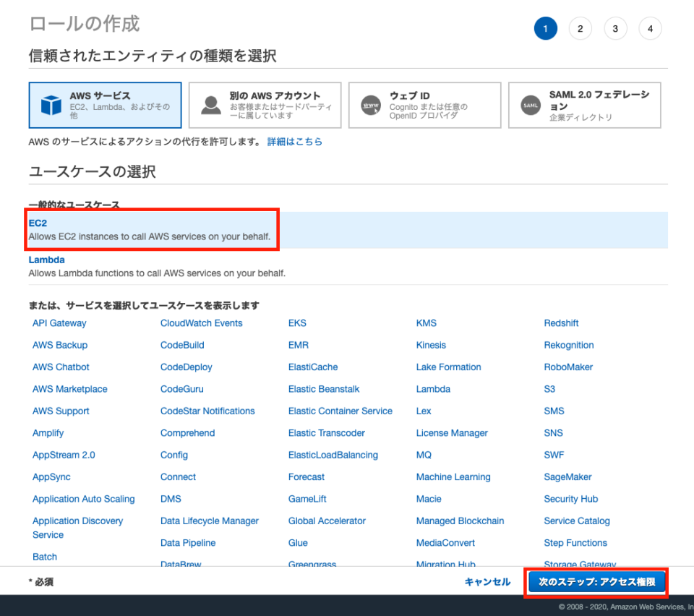Select the AWS サービス cube icon

[x=51, y=106]
